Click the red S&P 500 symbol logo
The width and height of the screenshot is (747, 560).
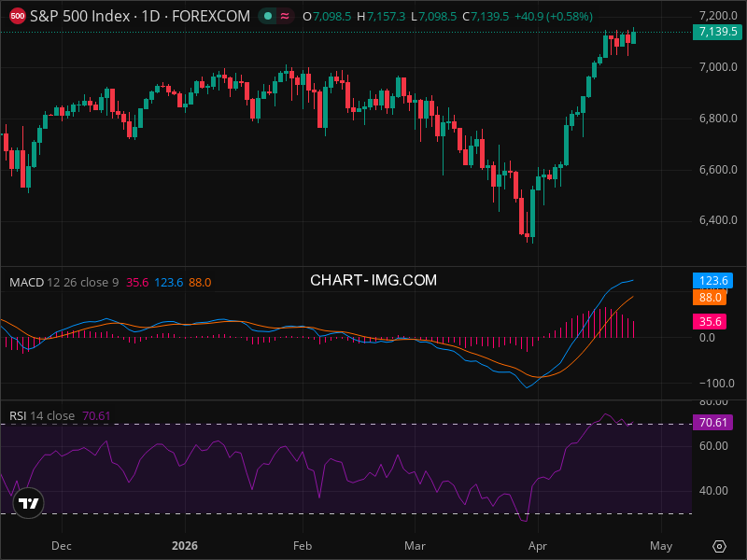pos(18,16)
